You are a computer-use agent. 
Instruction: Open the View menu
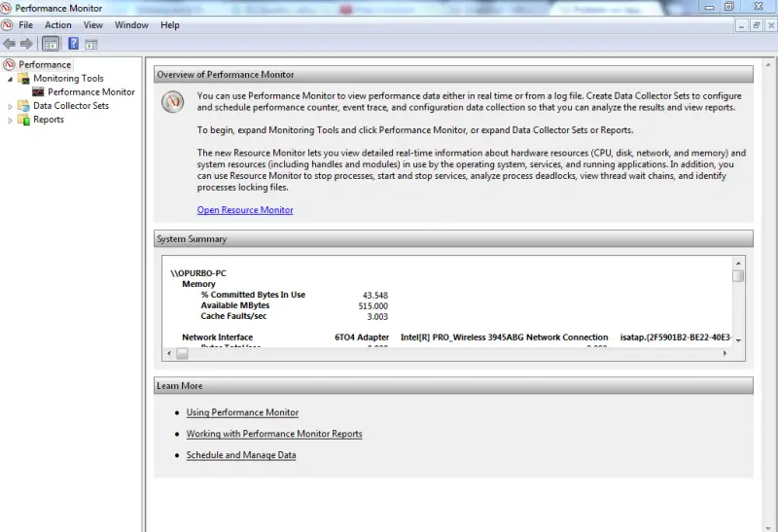[x=92, y=25]
